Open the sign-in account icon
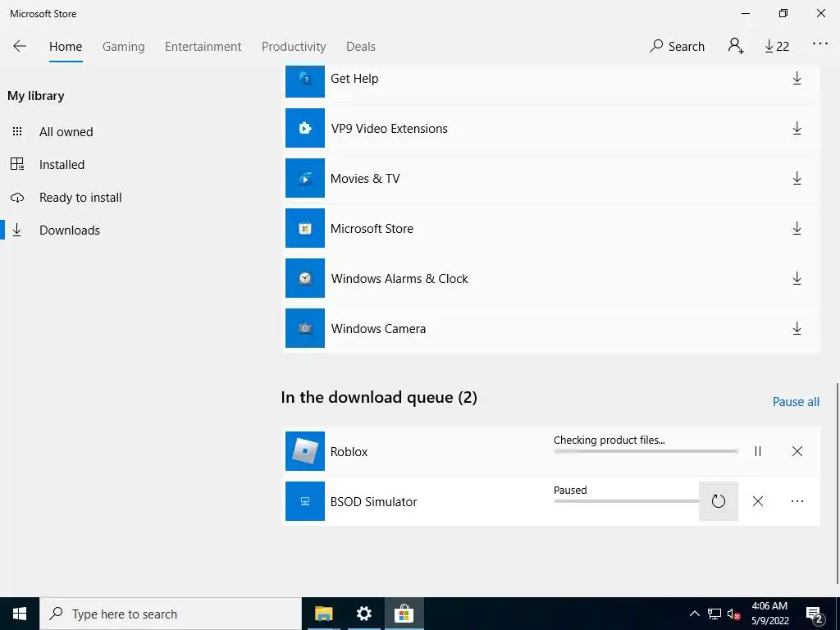Image resolution: width=840 pixels, height=630 pixels. pyautogui.click(x=736, y=46)
